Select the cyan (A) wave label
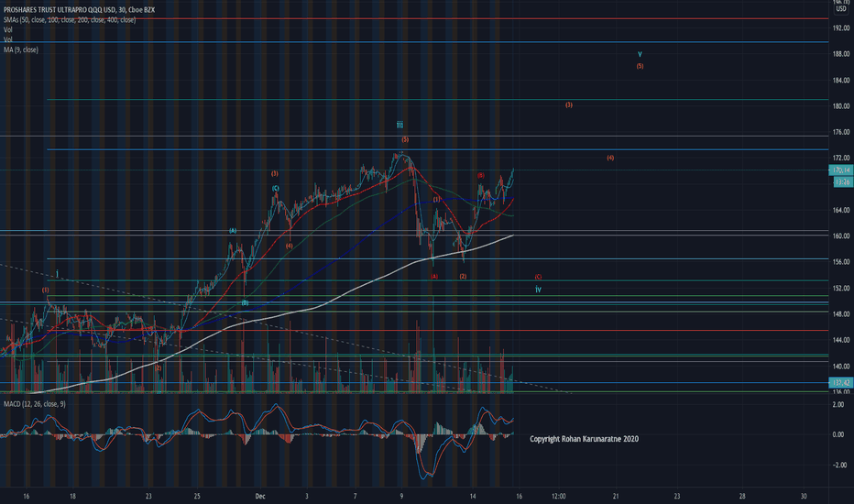The width and height of the screenshot is (854, 504). [233, 231]
